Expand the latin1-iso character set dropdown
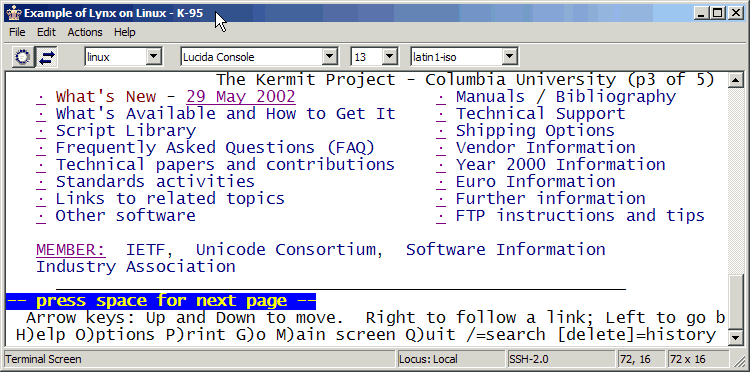Viewport: 750px width, 372px height. (x=509, y=57)
